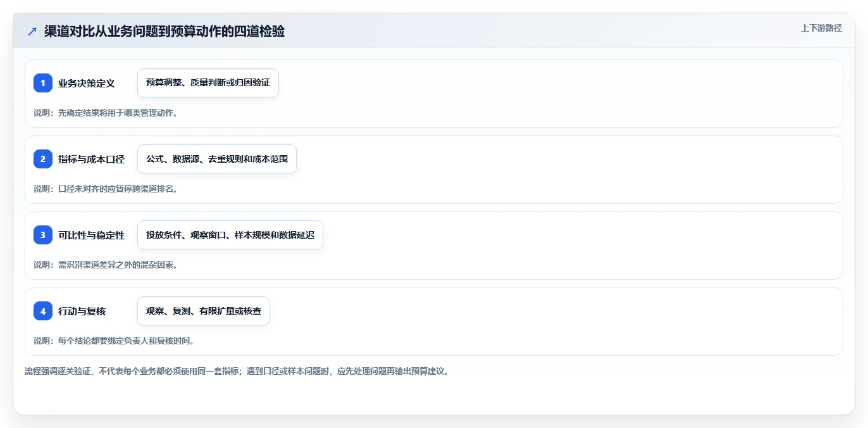
Task: Click the step 4 number badge
Action: click(43, 311)
